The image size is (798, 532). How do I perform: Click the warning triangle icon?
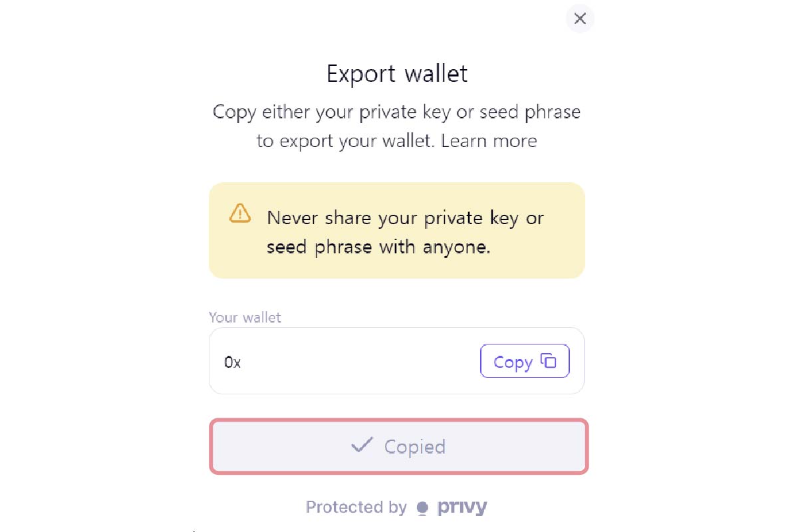click(240, 213)
